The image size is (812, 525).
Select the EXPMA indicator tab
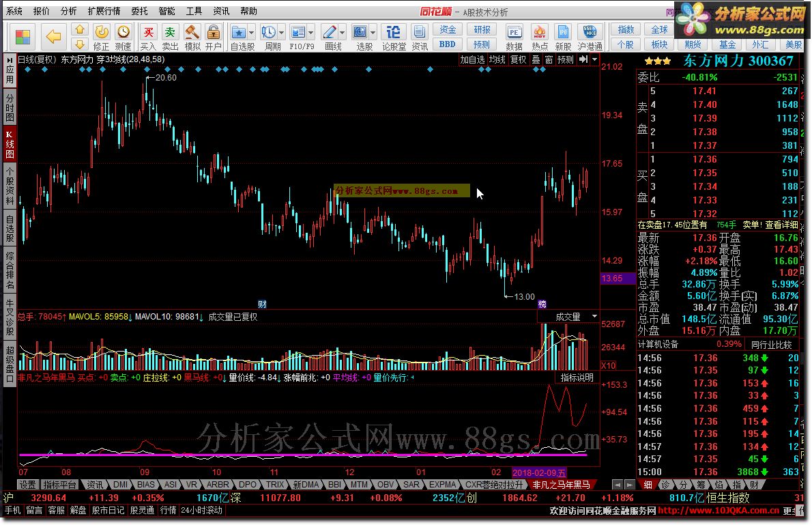(443, 485)
